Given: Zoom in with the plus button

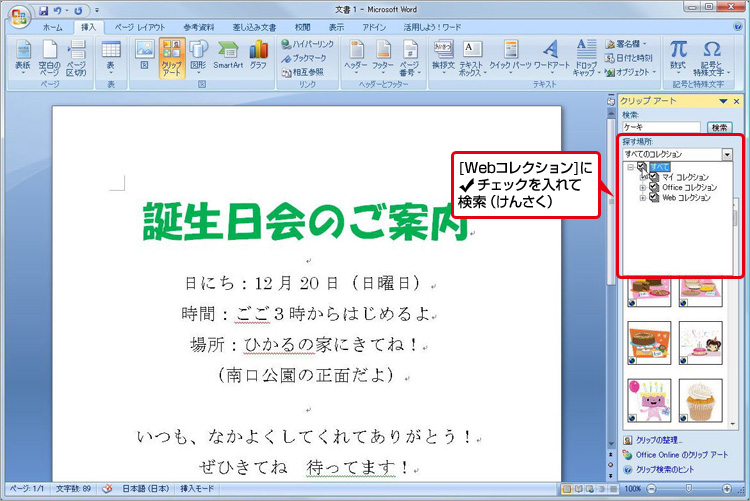Looking at the screenshot, I should click(727, 489).
